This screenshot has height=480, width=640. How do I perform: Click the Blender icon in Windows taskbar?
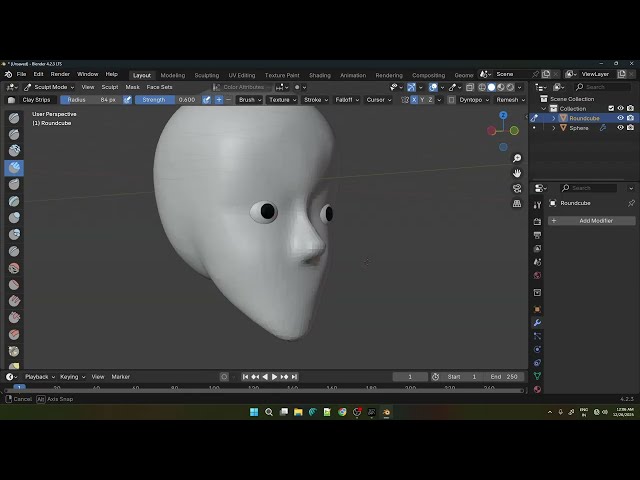(386, 412)
